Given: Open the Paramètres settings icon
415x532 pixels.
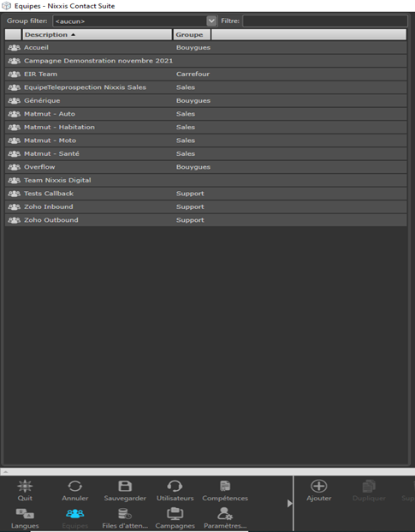Looking at the screenshot, I should pyautogui.click(x=225, y=514).
